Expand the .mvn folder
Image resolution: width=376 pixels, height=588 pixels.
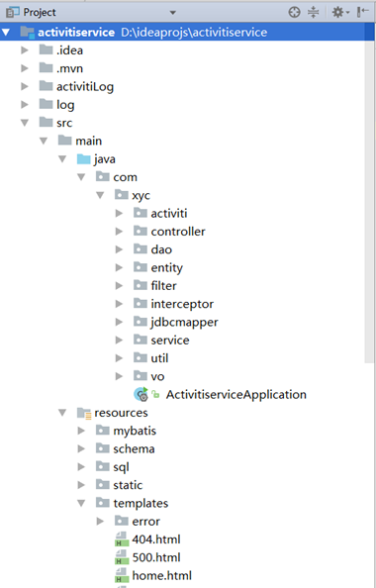click(25, 68)
